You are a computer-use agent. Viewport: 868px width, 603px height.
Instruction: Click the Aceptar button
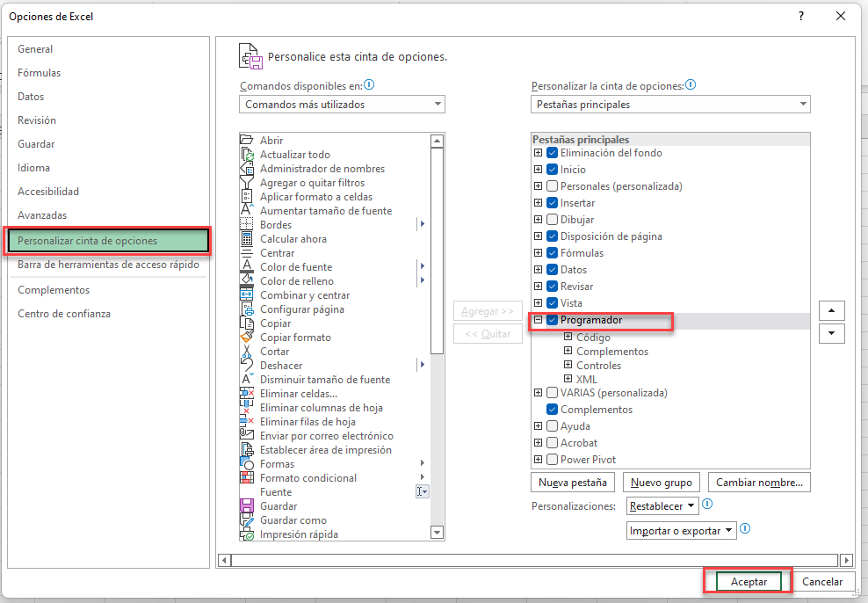tap(749, 581)
